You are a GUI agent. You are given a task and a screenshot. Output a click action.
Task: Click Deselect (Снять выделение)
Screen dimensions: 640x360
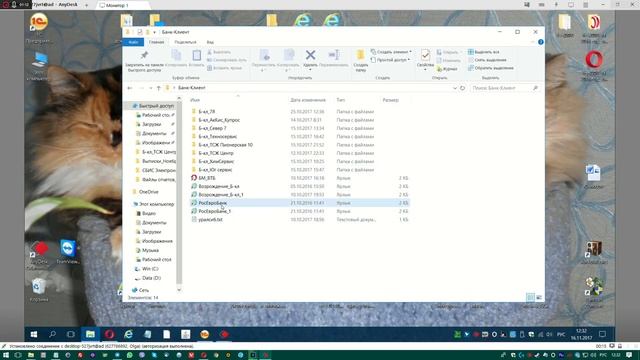pos(487,60)
